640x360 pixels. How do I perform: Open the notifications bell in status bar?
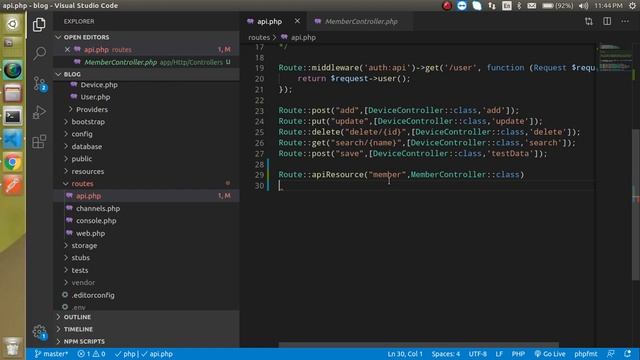tap(627, 354)
